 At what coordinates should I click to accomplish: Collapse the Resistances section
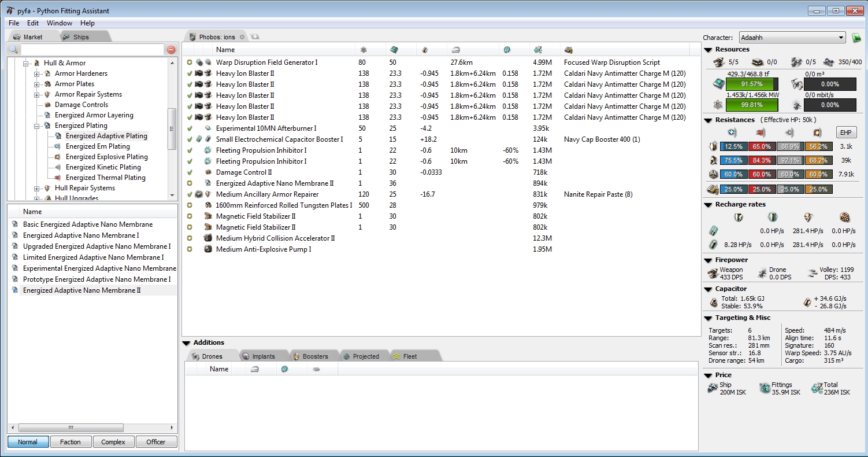(x=708, y=120)
